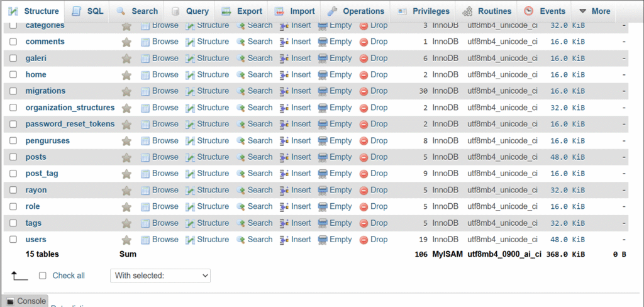Viewport: 644px width, 307px height.
Task: Star the users table
Action: click(126, 240)
